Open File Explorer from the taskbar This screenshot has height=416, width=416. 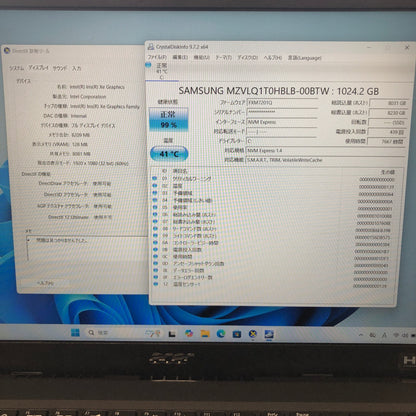[x=205, y=333]
